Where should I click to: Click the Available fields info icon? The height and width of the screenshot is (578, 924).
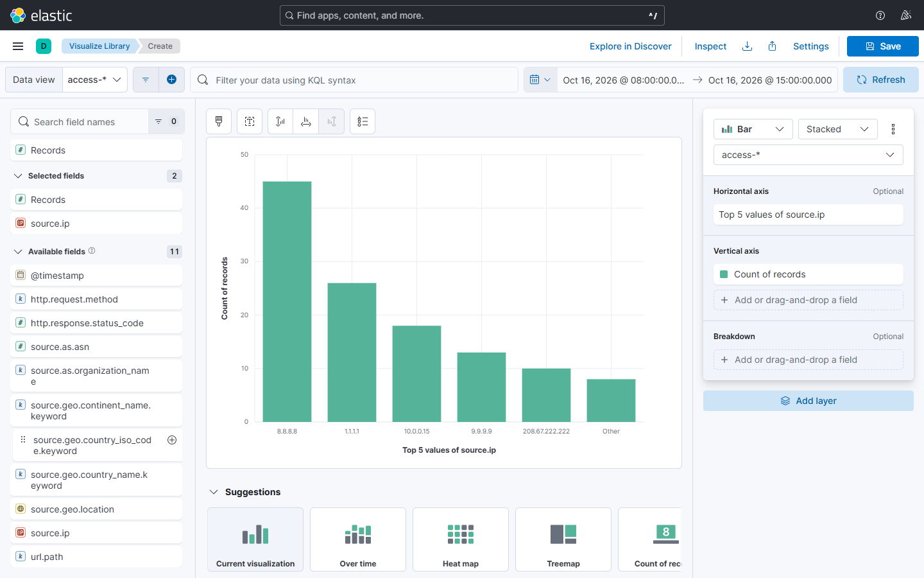(92, 250)
